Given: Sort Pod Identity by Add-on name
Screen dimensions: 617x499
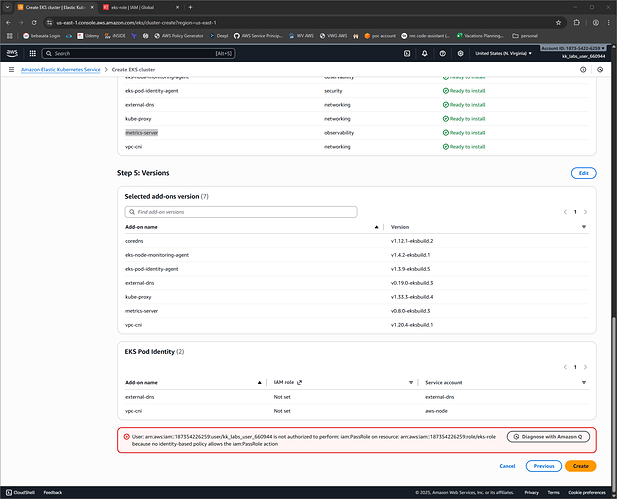Looking at the screenshot, I should (x=259, y=383).
